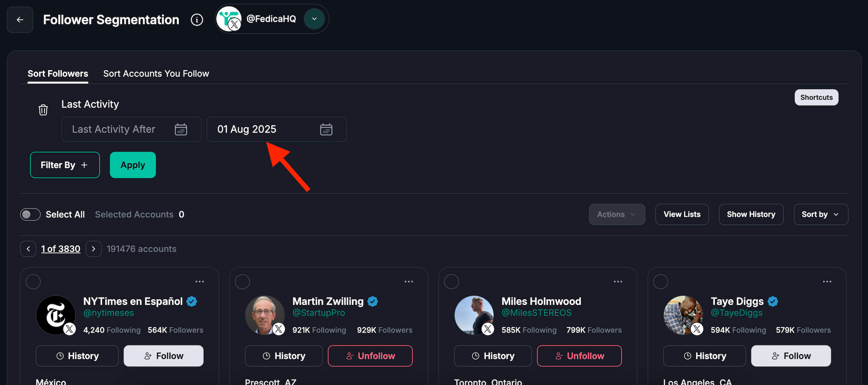Toggle the Select All switch

tap(30, 215)
